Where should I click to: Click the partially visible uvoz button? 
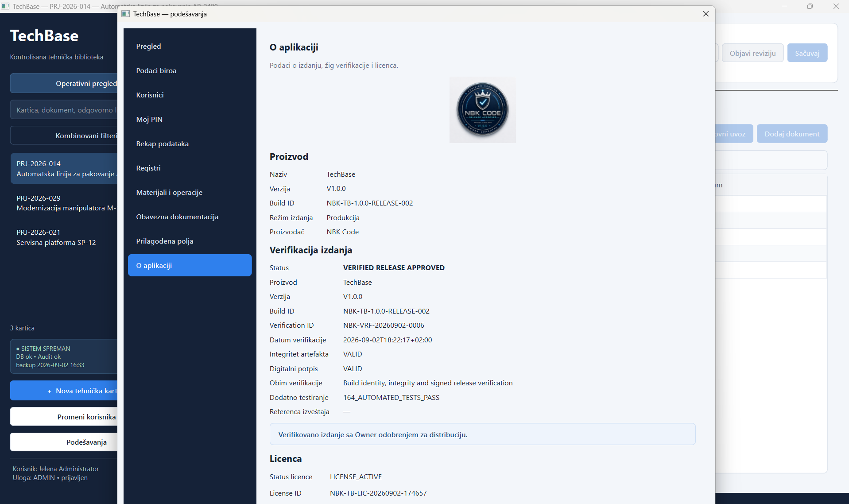coord(734,134)
